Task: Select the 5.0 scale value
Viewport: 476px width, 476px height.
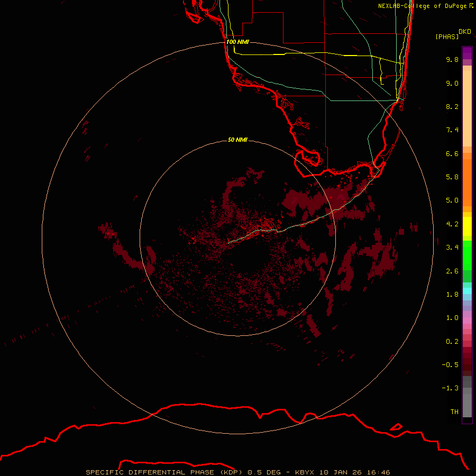Action: 452,200
